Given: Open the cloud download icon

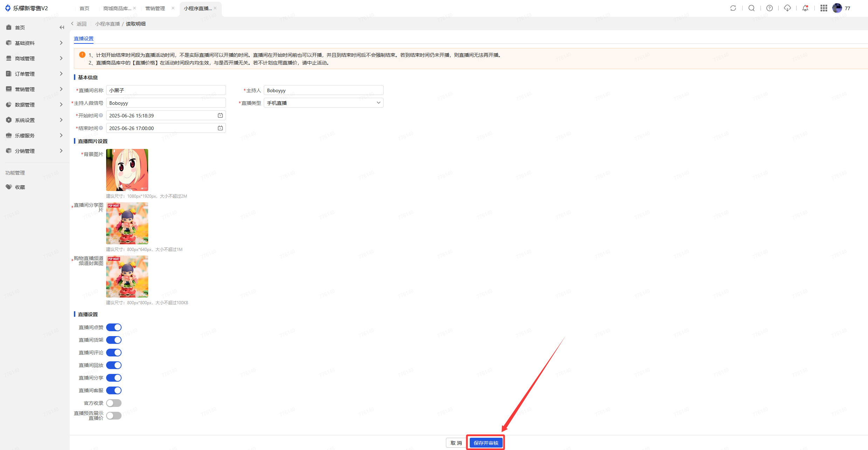Looking at the screenshot, I should coord(787,8).
